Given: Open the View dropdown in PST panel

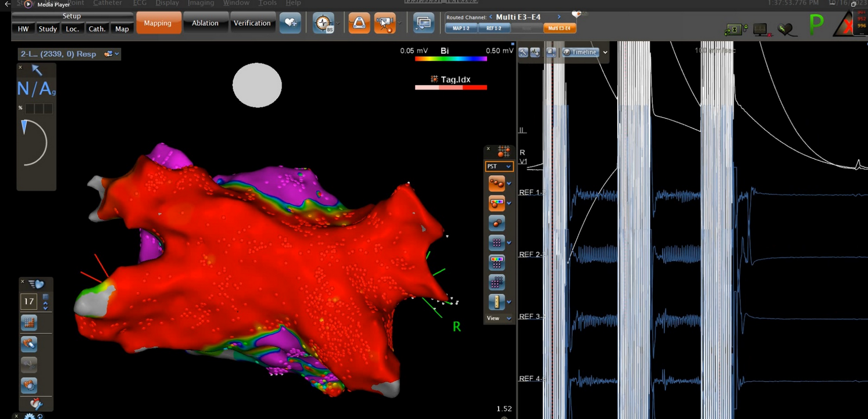Looking at the screenshot, I should coord(499,318).
